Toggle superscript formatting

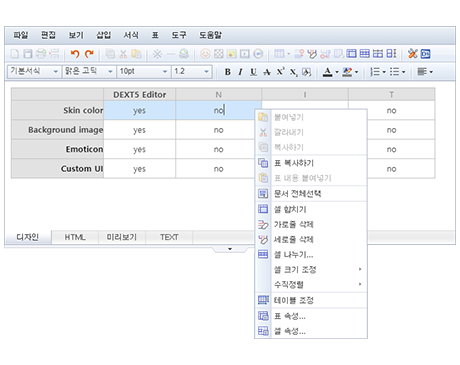coord(280,71)
